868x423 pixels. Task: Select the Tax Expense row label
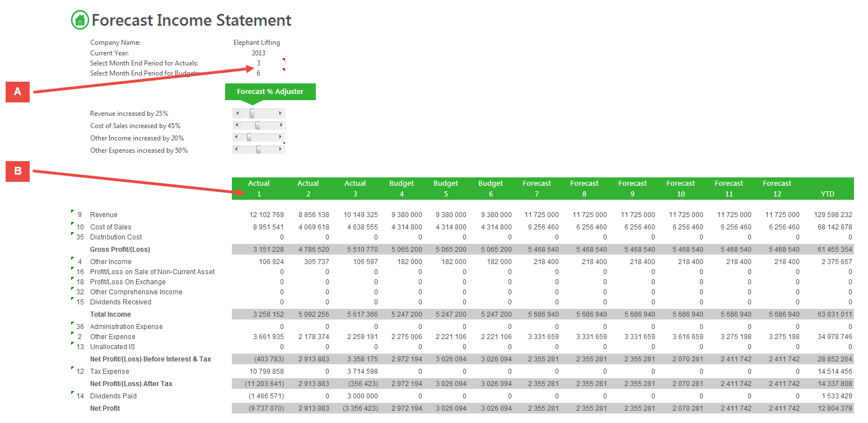pyautogui.click(x=109, y=372)
